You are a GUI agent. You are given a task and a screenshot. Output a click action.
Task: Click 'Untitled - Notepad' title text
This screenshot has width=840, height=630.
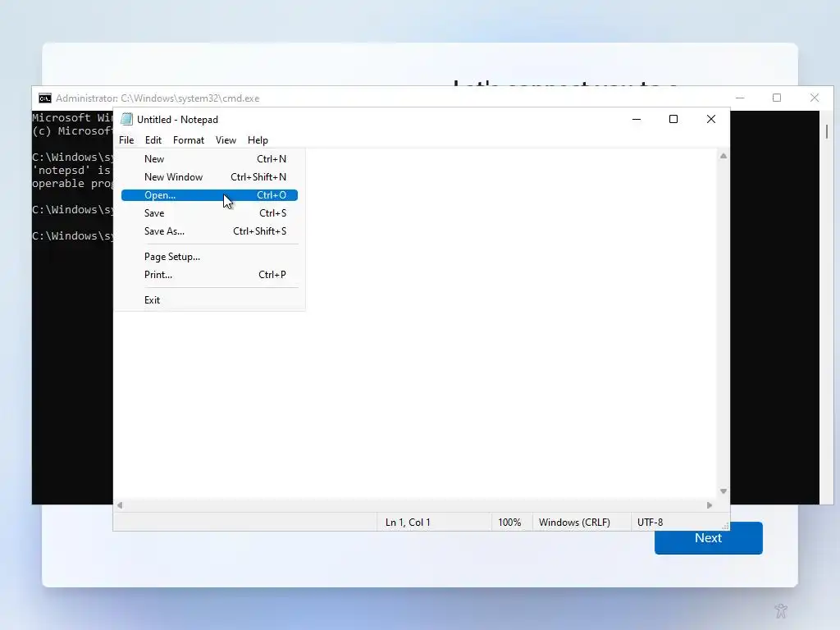click(177, 120)
